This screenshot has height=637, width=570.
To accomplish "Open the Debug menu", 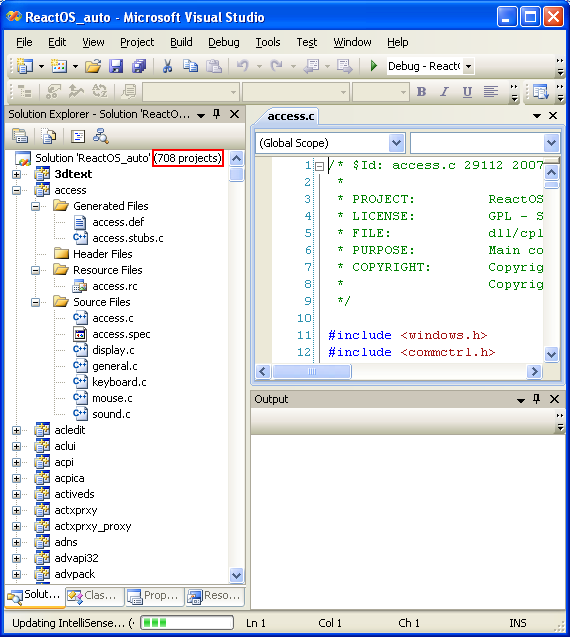I will (224, 42).
